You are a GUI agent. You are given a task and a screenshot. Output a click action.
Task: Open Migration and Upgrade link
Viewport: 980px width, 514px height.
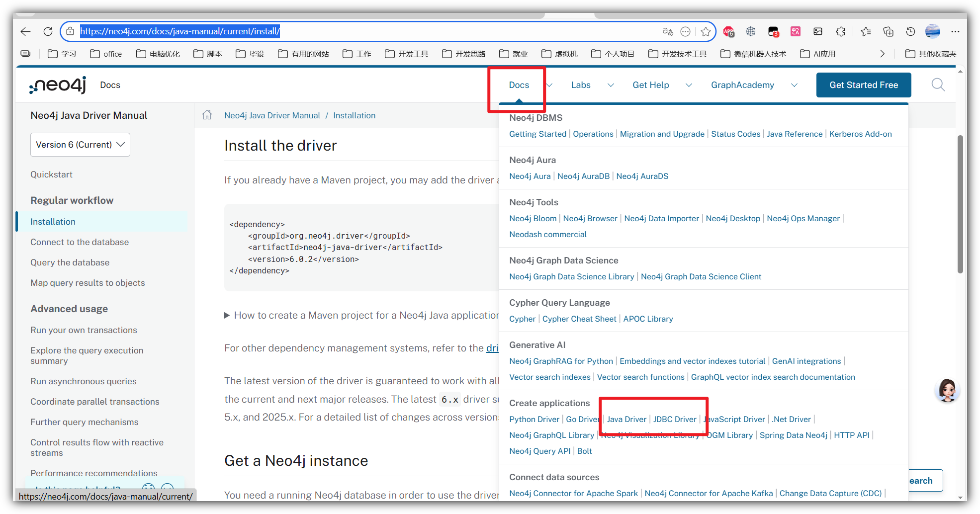coord(662,134)
